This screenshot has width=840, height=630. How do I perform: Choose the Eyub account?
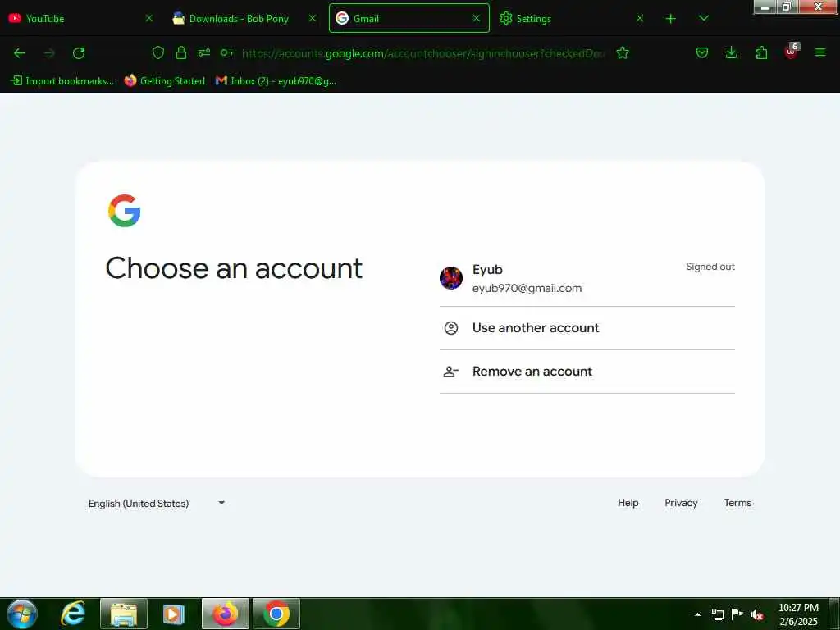587,279
